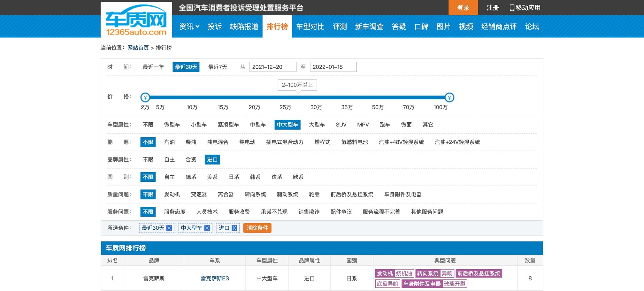Remove the 最近30天 filter tag
Viewport: 644px width, 291px height.
click(x=169, y=228)
